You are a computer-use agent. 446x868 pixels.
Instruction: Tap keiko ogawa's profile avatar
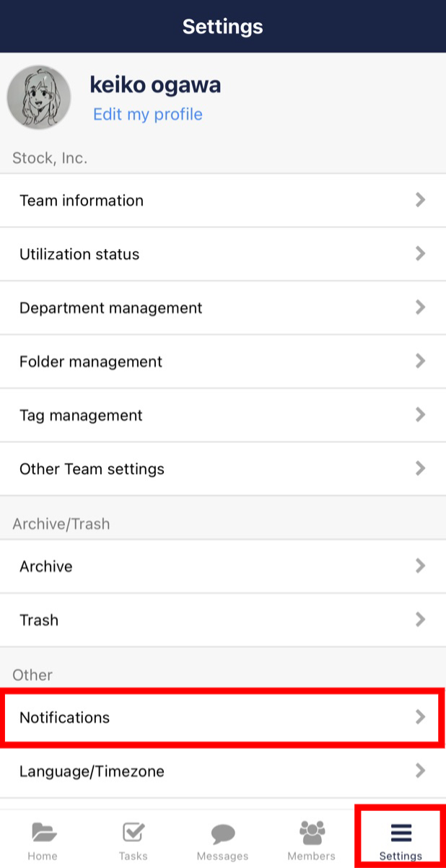[x=39, y=97]
